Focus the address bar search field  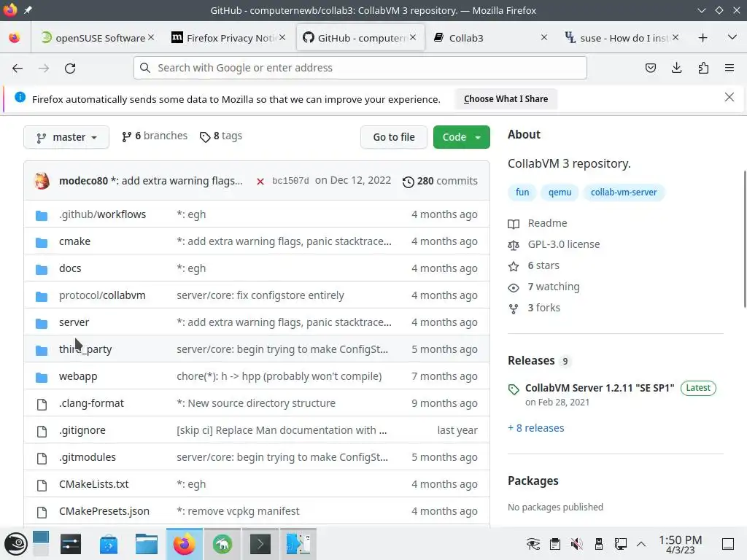tap(360, 68)
